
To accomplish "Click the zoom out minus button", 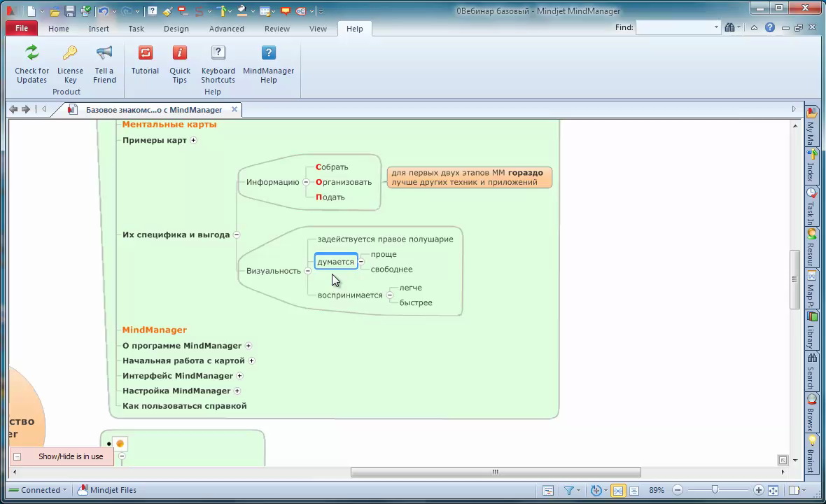I will (678, 490).
